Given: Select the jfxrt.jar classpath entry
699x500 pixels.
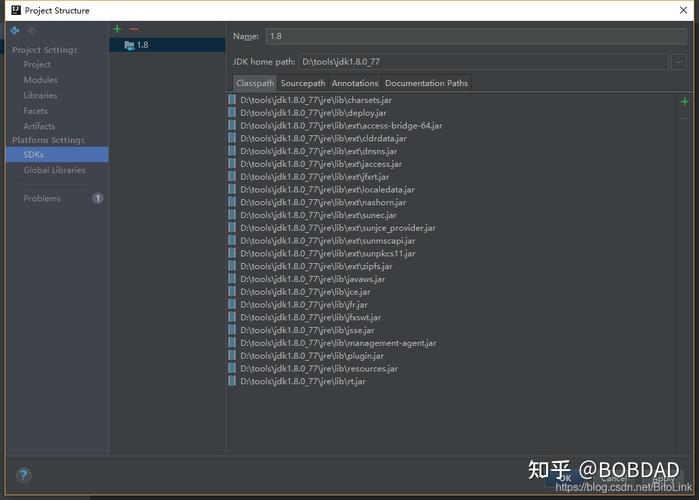Looking at the screenshot, I should pos(315,176).
